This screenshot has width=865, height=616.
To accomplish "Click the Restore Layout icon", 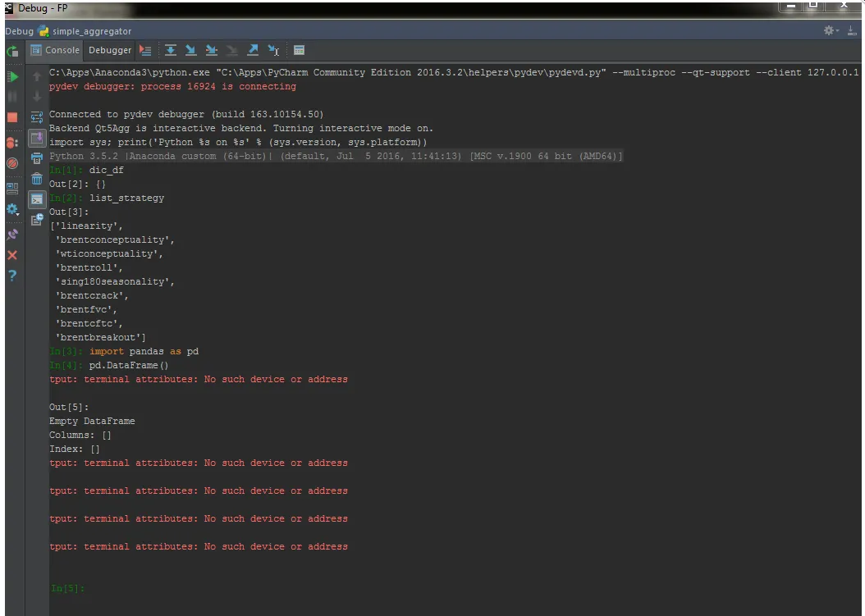I will pos(12,189).
